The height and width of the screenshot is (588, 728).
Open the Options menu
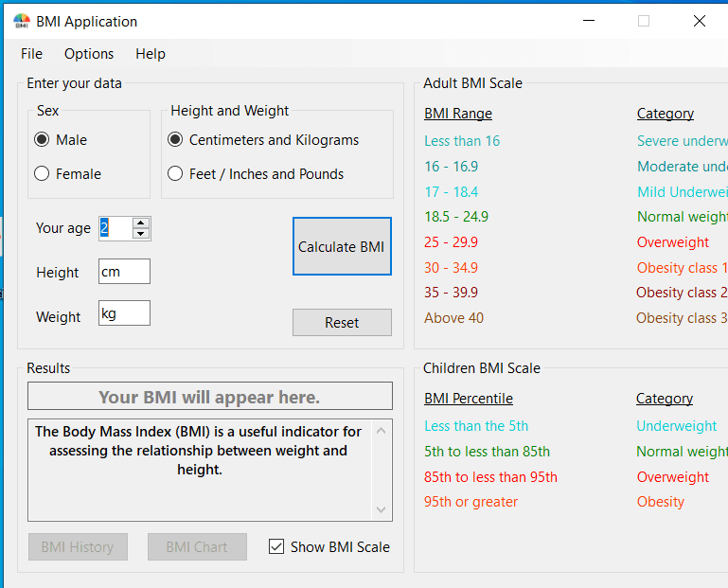89,54
